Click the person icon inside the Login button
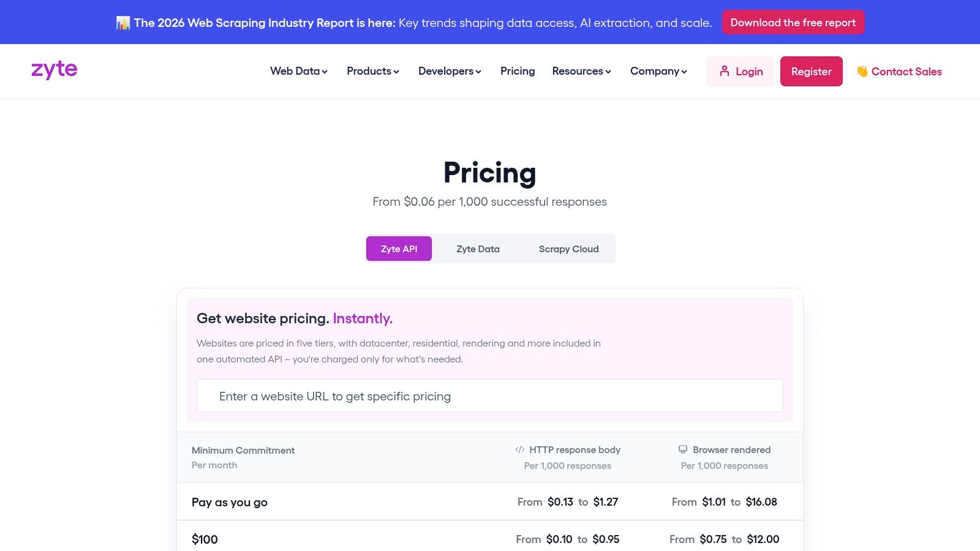This screenshot has height=551, width=980. pos(725,71)
